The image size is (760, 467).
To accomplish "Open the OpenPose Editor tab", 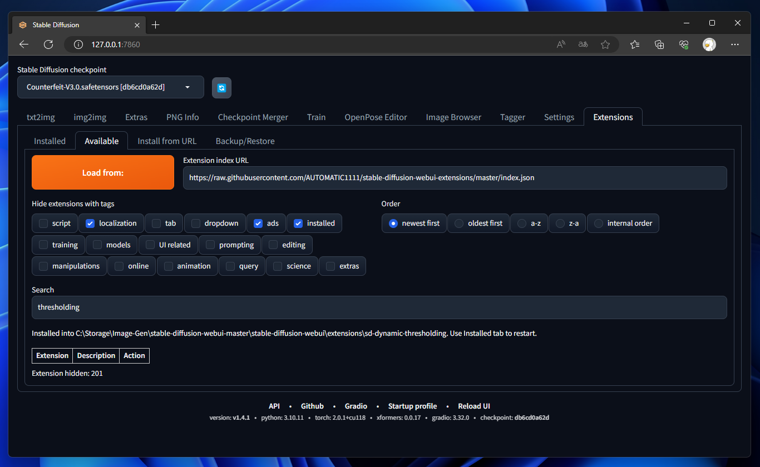I will click(376, 117).
